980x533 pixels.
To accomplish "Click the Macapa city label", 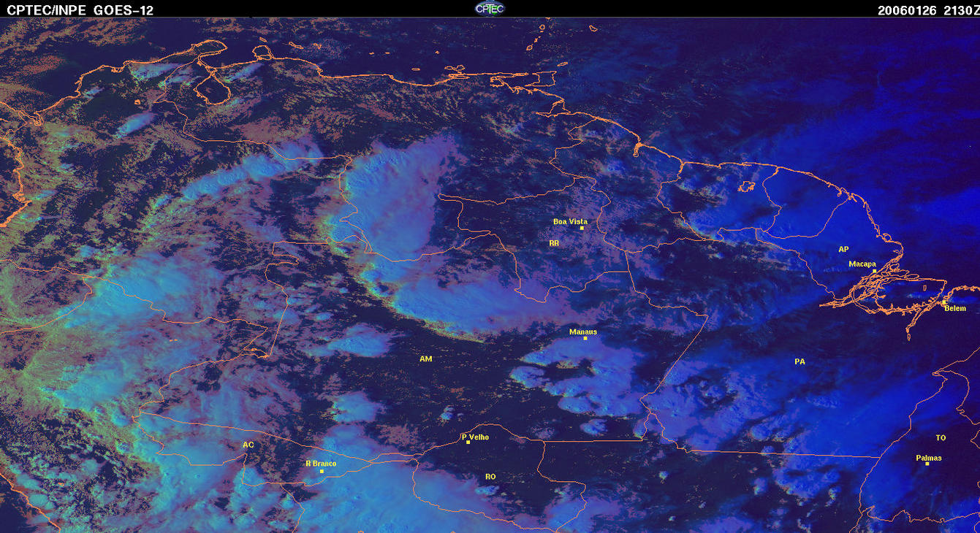I will click(x=862, y=264).
